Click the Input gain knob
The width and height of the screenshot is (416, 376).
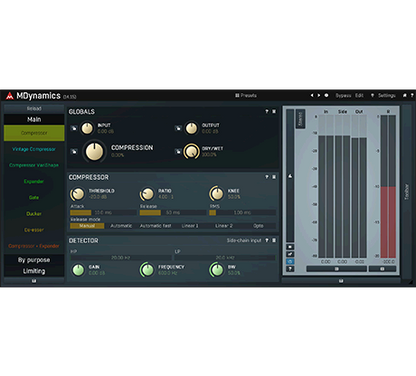click(87, 128)
